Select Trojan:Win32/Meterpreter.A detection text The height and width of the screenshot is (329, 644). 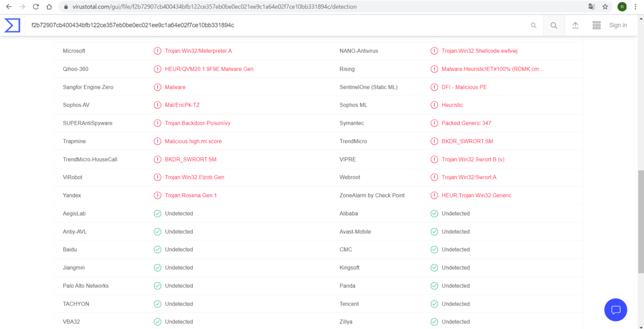pyautogui.click(x=199, y=51)
